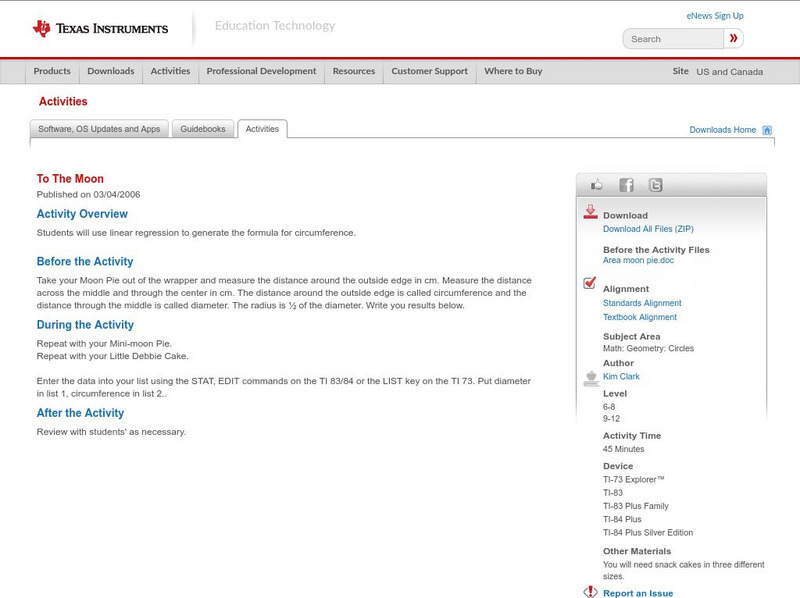Sign up for eNews

713,15
